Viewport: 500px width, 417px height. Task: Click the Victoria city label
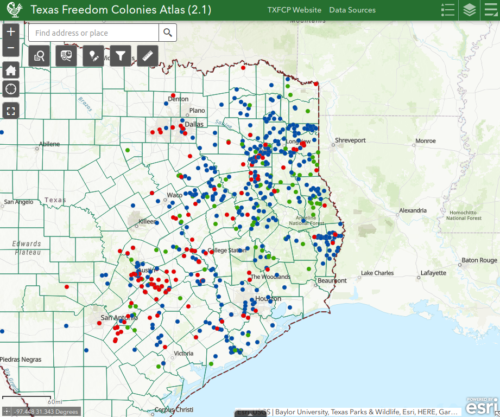point(183,353)
